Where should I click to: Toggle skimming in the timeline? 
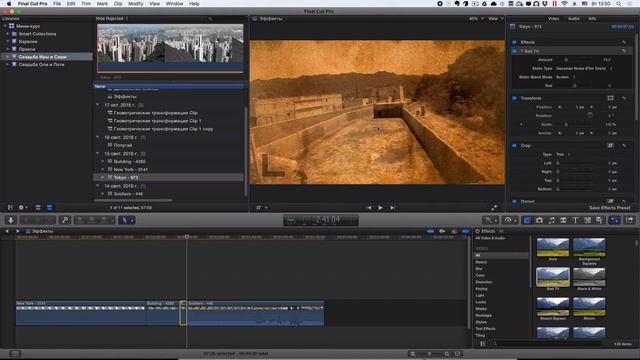430,231
